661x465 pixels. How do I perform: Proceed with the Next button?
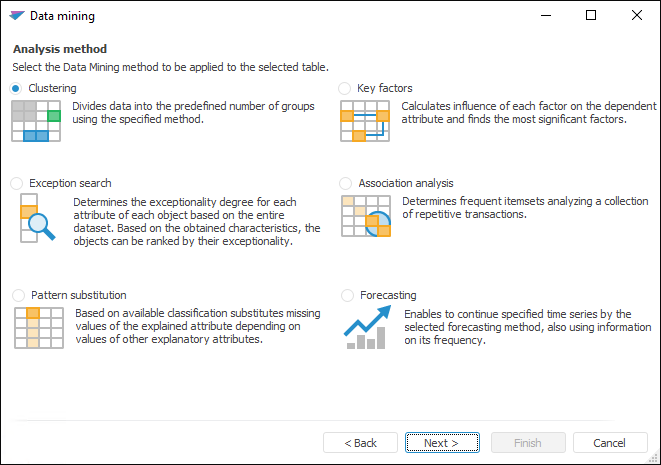point(441,443)
